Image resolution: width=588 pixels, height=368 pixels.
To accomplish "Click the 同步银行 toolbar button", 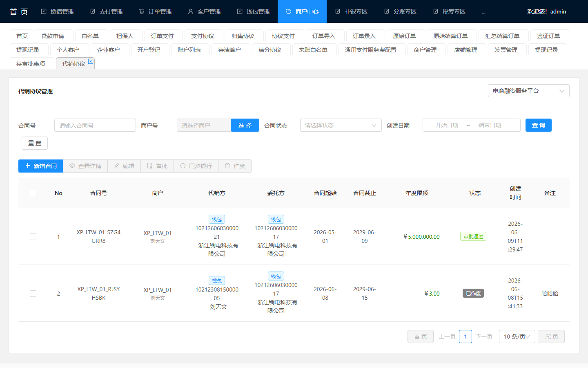I will tap(196, 166).
